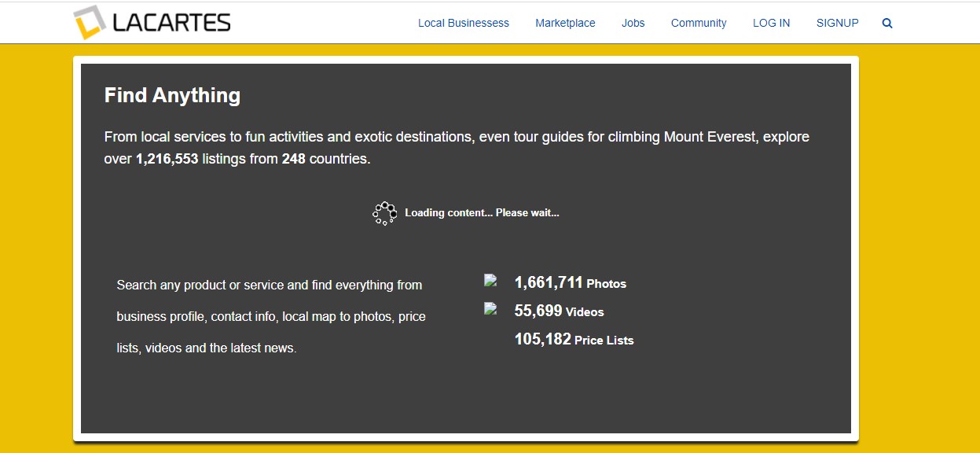The image size is (980, 453).
Task: Click the 248 countries number
Action: [x=293, y=159]
